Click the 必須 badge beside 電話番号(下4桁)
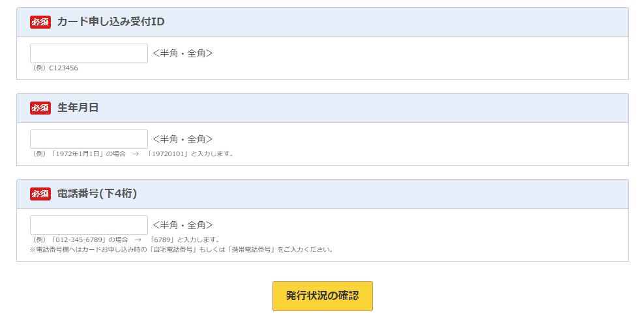The height and width of the screenshot is (317, 644). click(x=40, y=194)
